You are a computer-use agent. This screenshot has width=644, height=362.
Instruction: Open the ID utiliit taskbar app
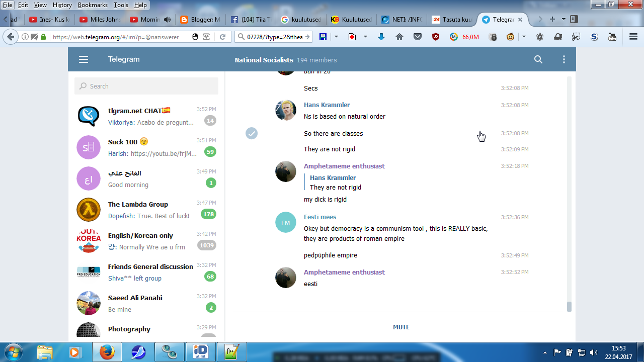click(x=200, y=352)
